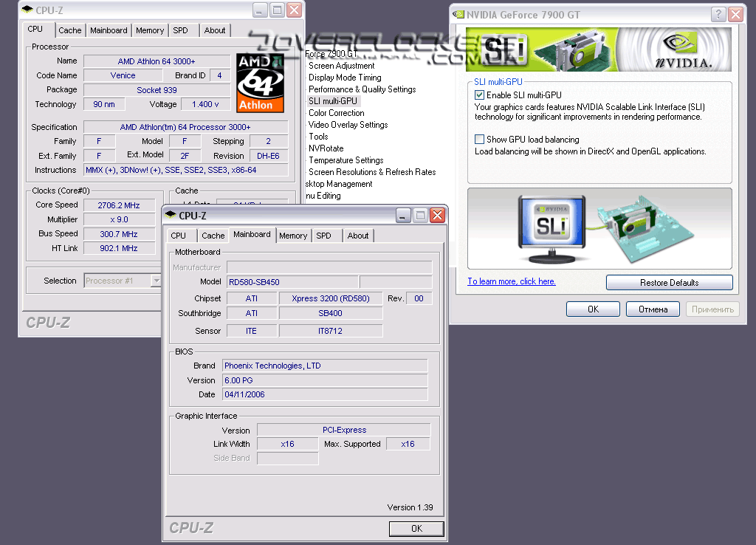Click the Sensor value IT8712
Screen dimensions: 756x545
(x=331, y=331)
